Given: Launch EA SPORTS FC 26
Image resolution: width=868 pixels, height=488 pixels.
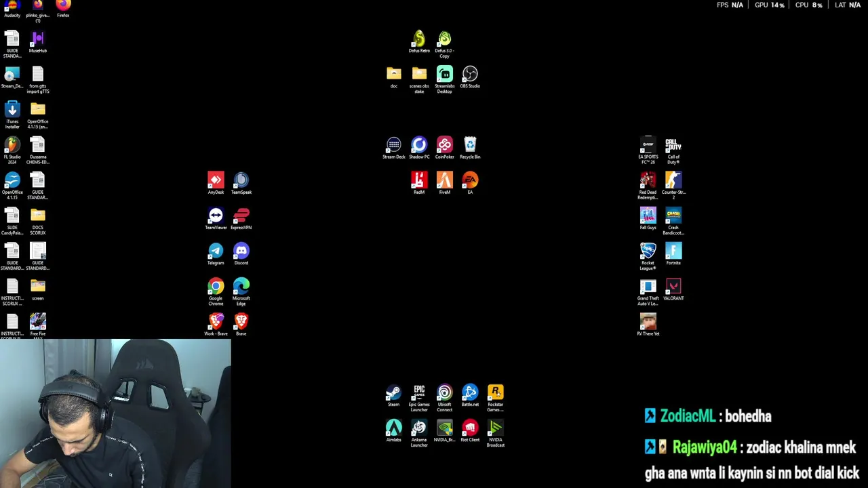Looking at the screenshot, I should 648,150.
